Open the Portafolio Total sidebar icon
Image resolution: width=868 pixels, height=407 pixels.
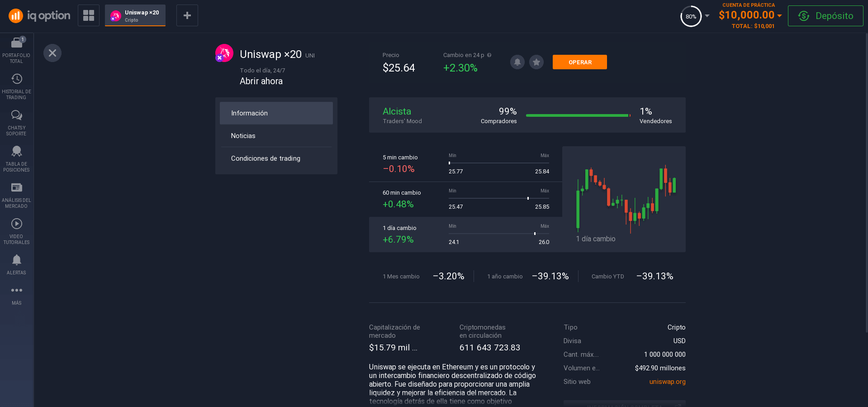(x=16, y=50)
